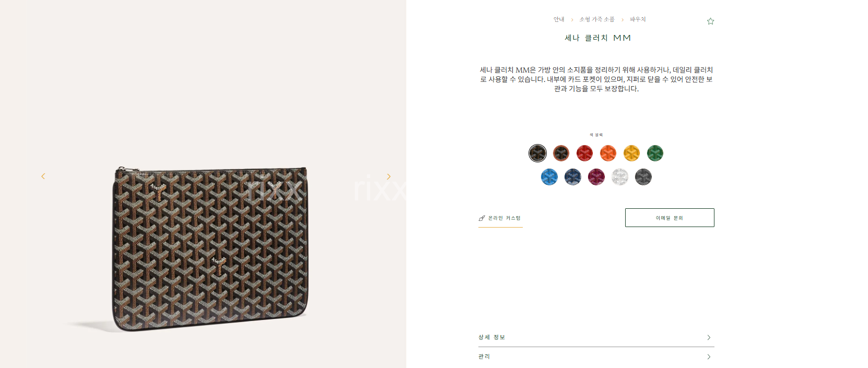868x368 pixels.
Task: Open the 온라인 커스텀 customization link
Action: (x=500, y=218)
